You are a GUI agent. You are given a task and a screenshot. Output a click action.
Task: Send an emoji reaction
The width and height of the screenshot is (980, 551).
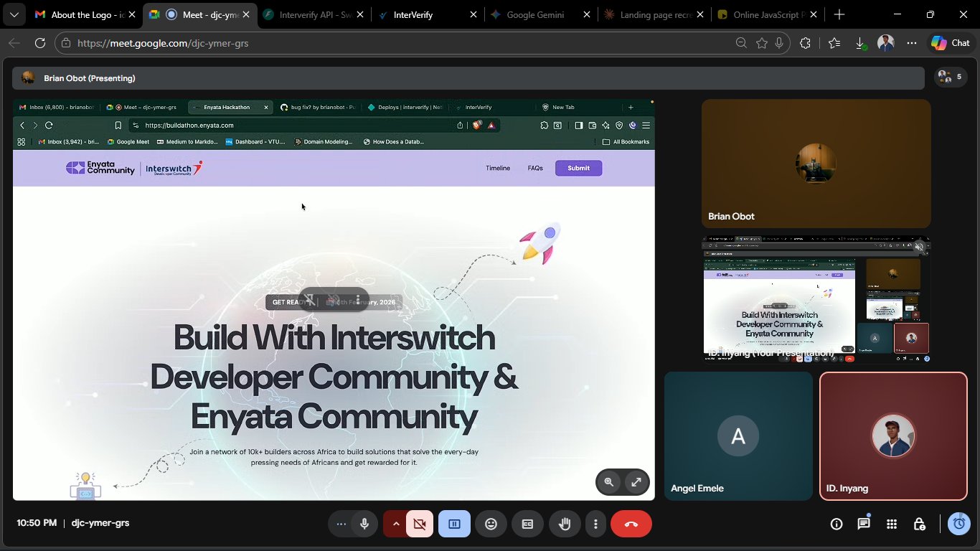[491, 524]
